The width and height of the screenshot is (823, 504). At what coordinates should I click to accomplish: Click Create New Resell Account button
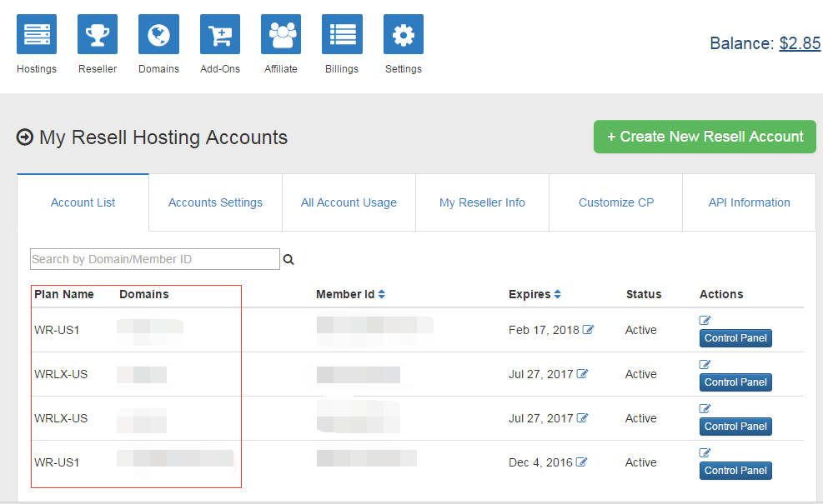coord(705,137)
